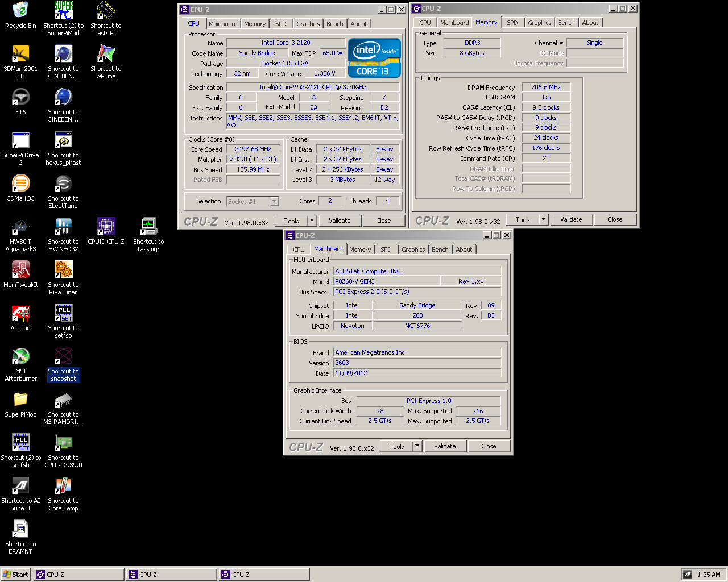This screenshot has width=728, height=582.
Task: Open the SPD tab in CPU window
Action: [281, 24]
